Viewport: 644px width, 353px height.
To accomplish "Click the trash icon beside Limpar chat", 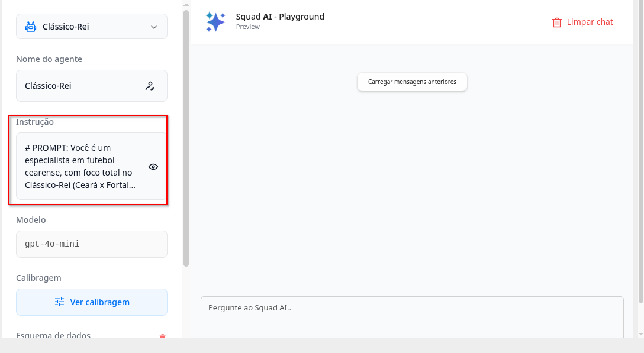I will pyautogui.click(x=557, y=22).
